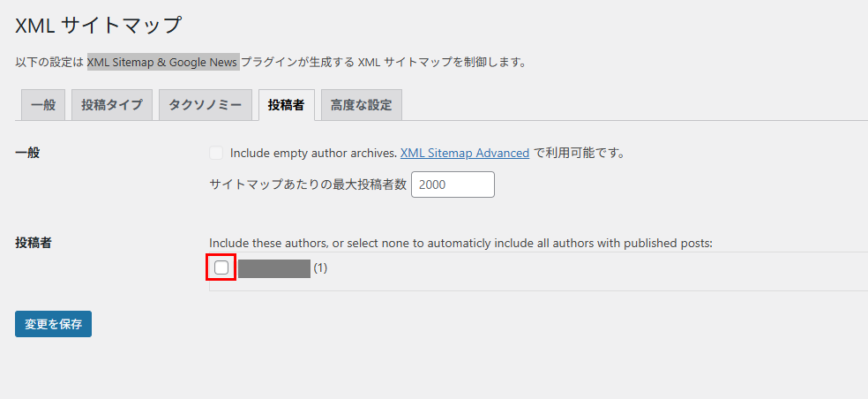Click the サイトマップあたりの最大投稿者数 label
This screenshot has width=868, height=399.
[x=308, y=184]
